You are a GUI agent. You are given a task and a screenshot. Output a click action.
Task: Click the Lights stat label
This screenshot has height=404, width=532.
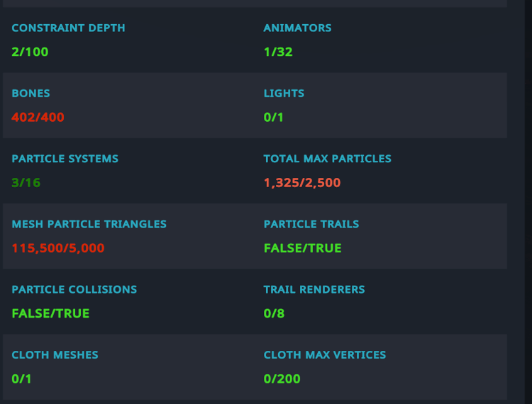point(284,94)
